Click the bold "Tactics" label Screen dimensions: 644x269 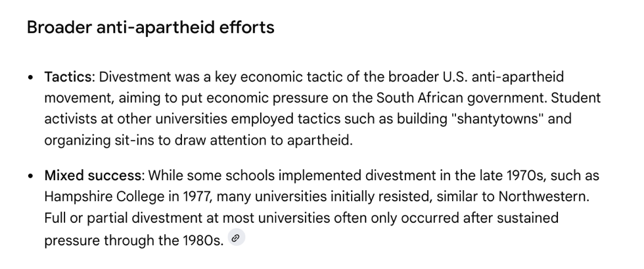[x=68, y=77]
